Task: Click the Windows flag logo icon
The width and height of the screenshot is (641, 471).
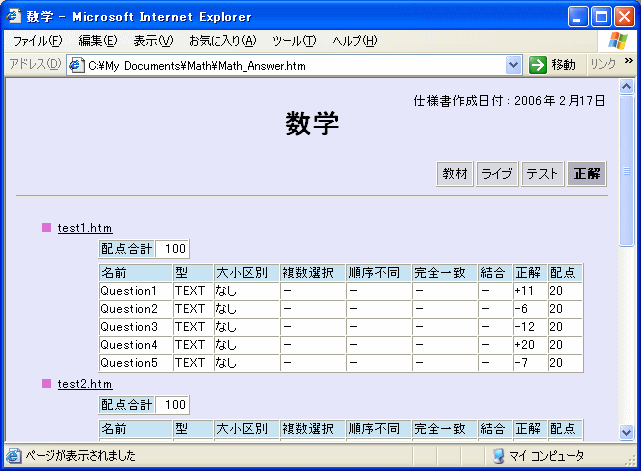Action: point(619,41)
